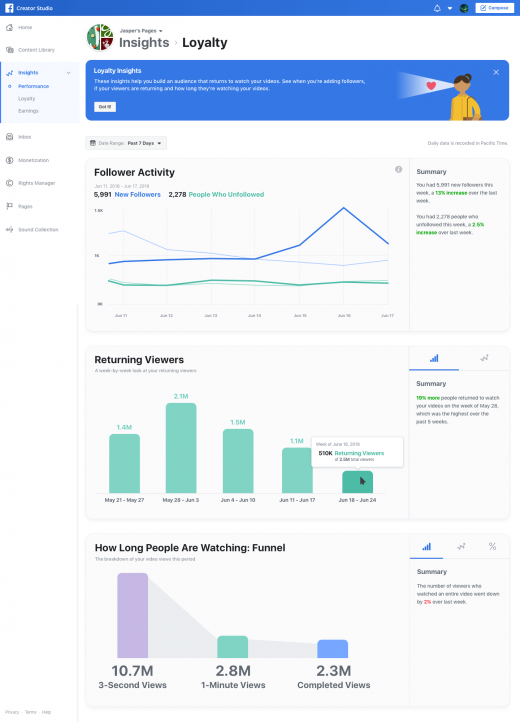Dismiss the Loyalty Insights banner
This screenshot has height=722, width=520.
[496, 72]
